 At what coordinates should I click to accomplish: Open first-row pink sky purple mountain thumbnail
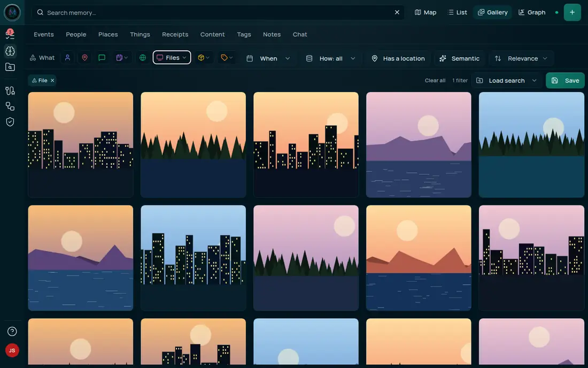pos(419,145)
